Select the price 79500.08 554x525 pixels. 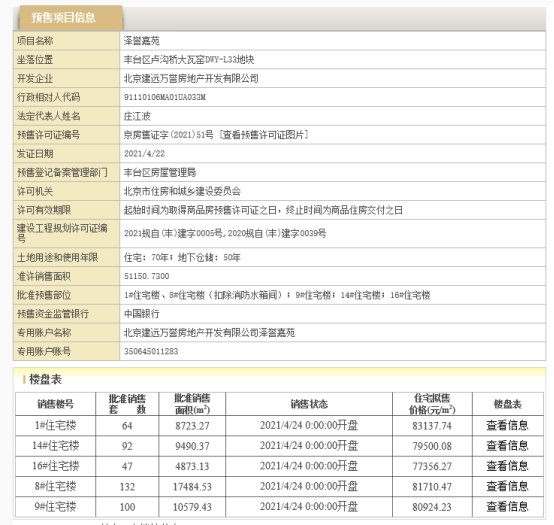(432, 446)
